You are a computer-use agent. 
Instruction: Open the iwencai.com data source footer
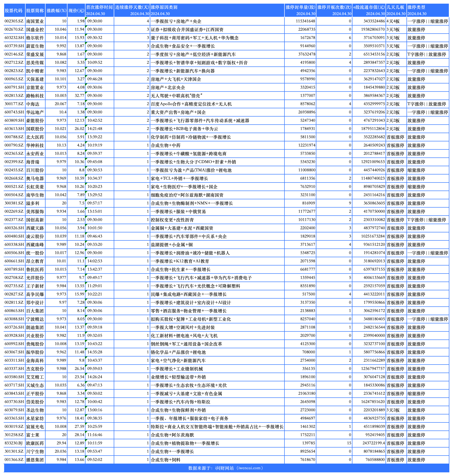(226, 468)
